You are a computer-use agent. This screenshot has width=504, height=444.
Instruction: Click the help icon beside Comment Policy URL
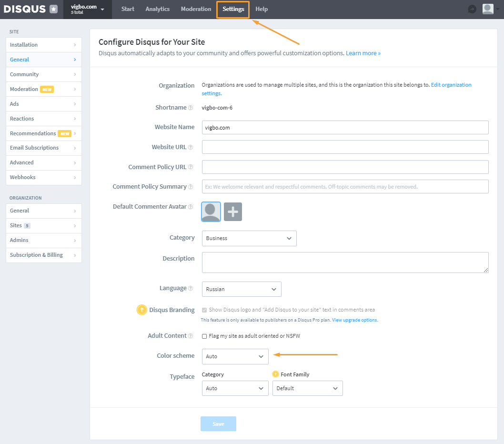(190, 167)
